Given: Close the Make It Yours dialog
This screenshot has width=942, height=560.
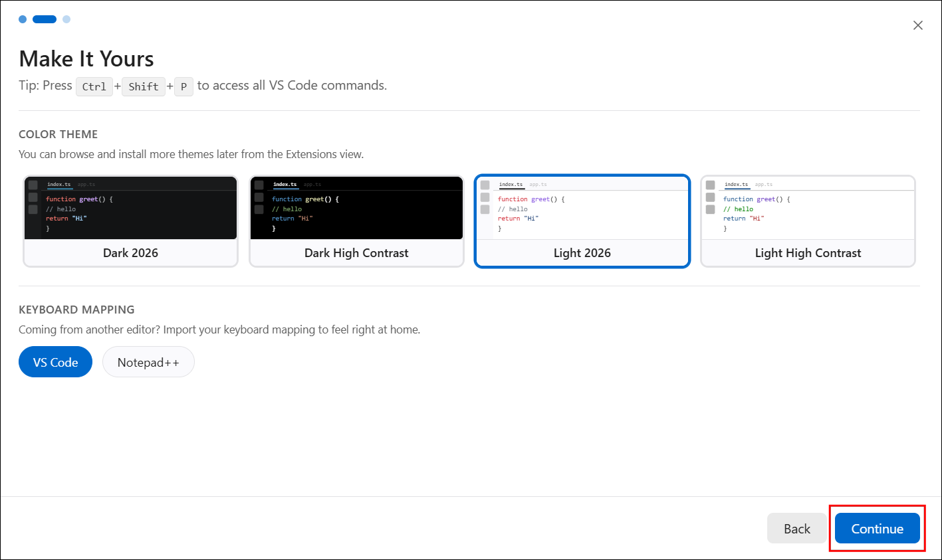Looking at the screenshot, I should click(x=918, y=25).
